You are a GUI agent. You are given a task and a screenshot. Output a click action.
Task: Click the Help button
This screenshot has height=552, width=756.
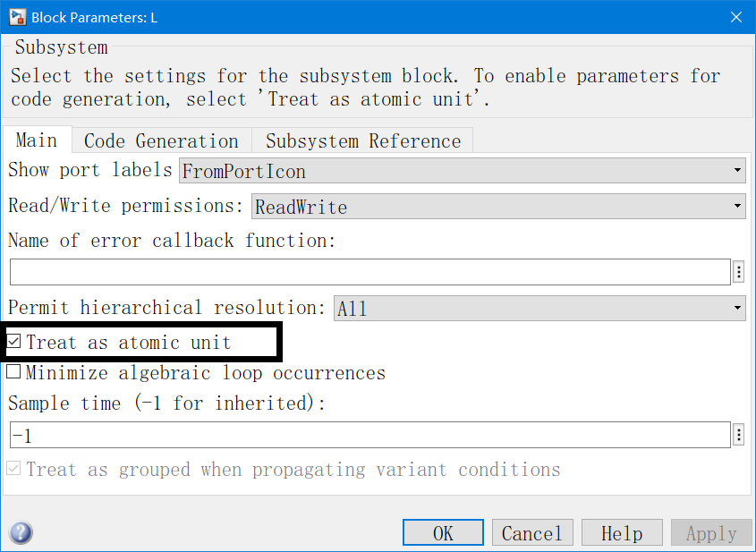point(622,533)
